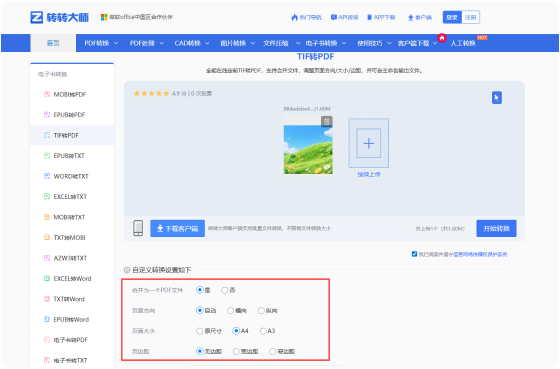Screen dimensions: 560x369
Task: Open the 人工转换 menu item
Action: [x=463, y=43]
